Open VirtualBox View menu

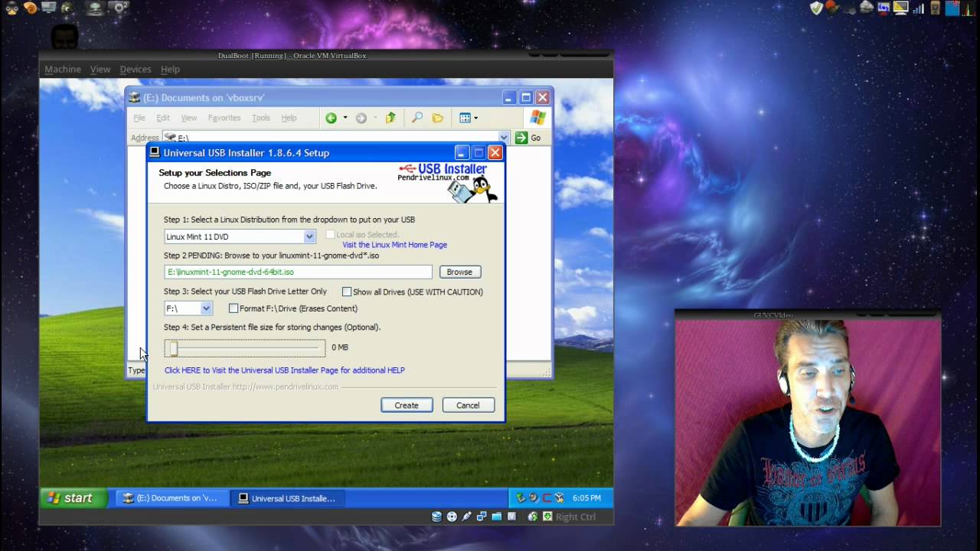(100, 69)
